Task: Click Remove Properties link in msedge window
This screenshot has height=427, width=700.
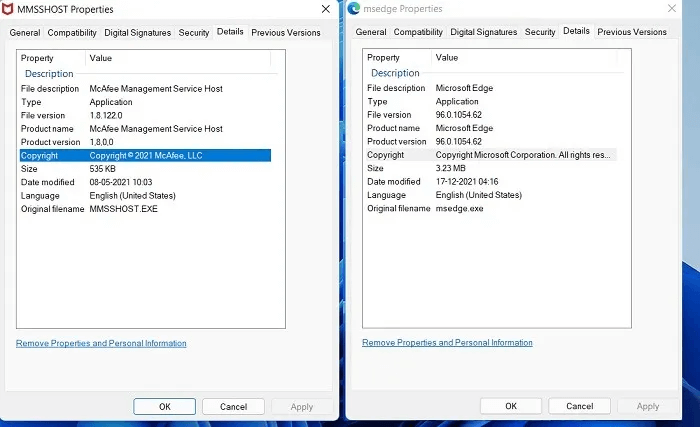Action: 447,343
